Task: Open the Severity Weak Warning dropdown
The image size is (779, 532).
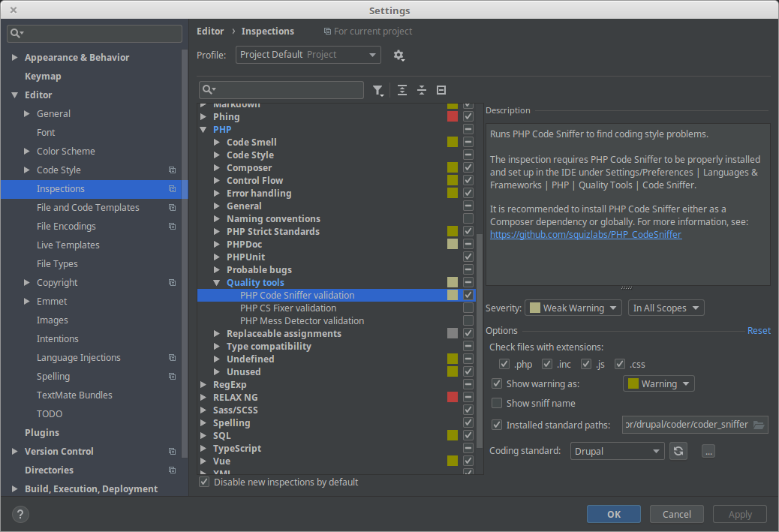Action: click(x=573, y=308)
